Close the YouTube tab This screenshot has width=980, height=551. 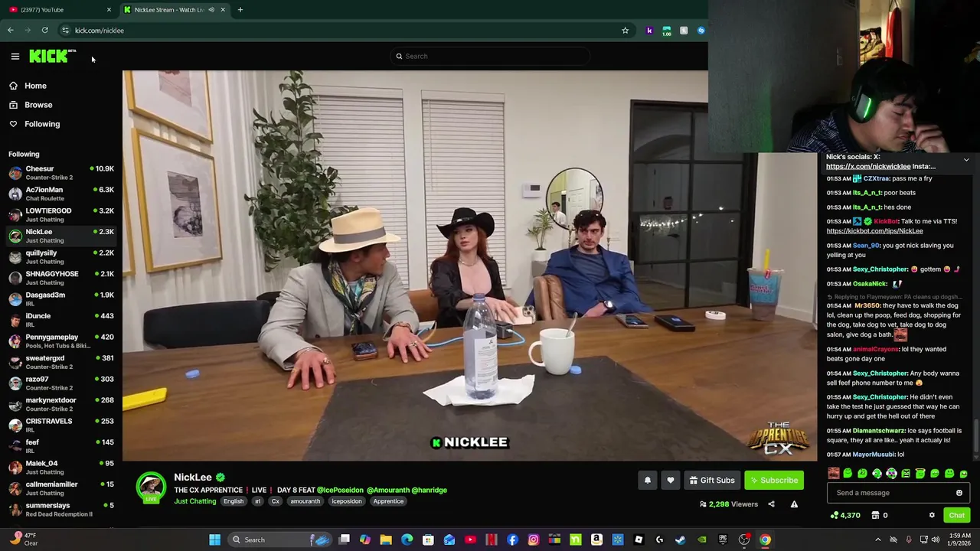(x=109, y=10)
